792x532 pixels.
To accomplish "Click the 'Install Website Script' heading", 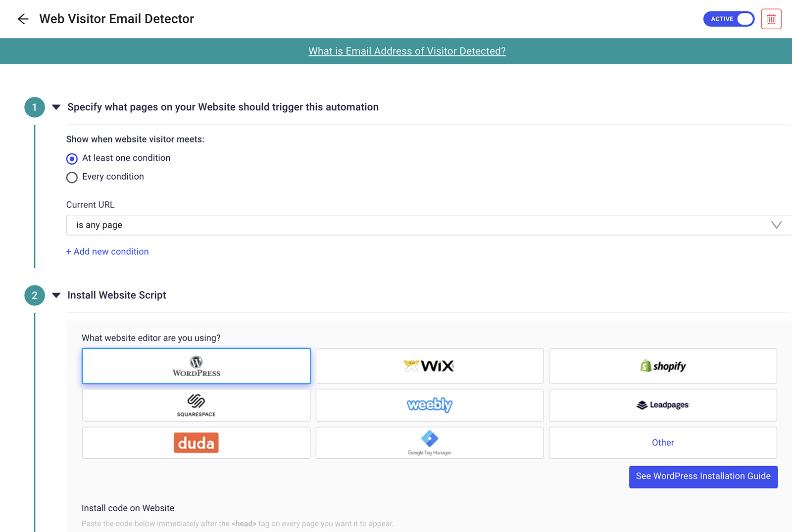I will click(117, 295).
